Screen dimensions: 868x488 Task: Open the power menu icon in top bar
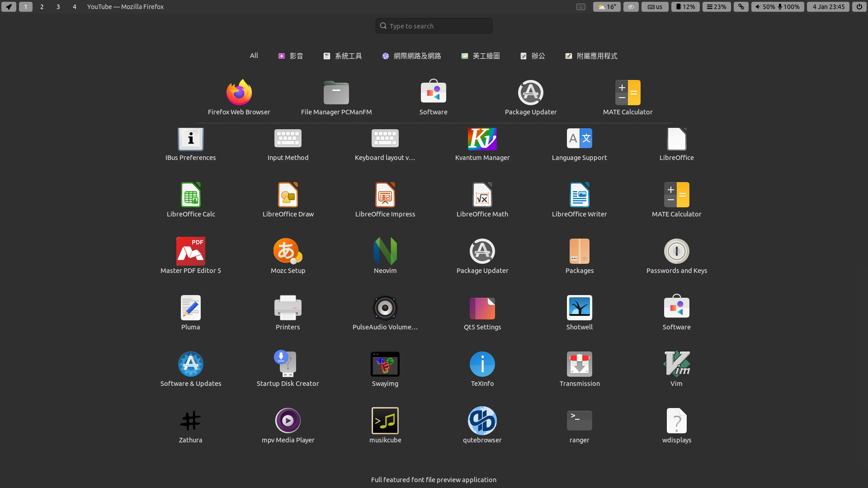(x=859, y=7)
